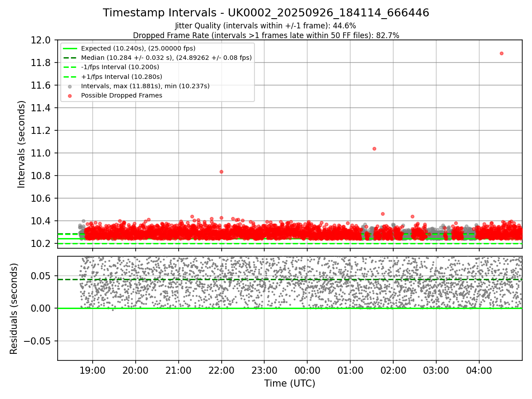This screenshot has width=532, height=399.
Task: Click the gray dot marker beside Intervals legend entry
Action: click(70, 86)
